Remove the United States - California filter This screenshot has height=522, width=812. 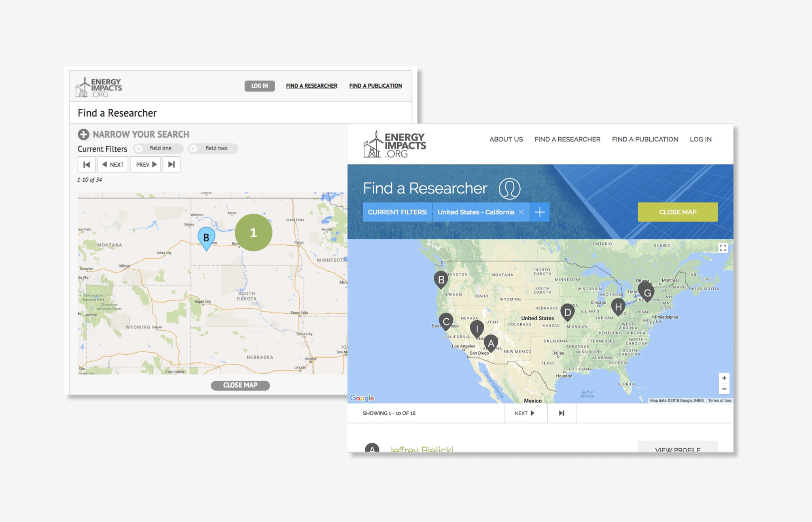pyautogui.click(x=521, y=212)
